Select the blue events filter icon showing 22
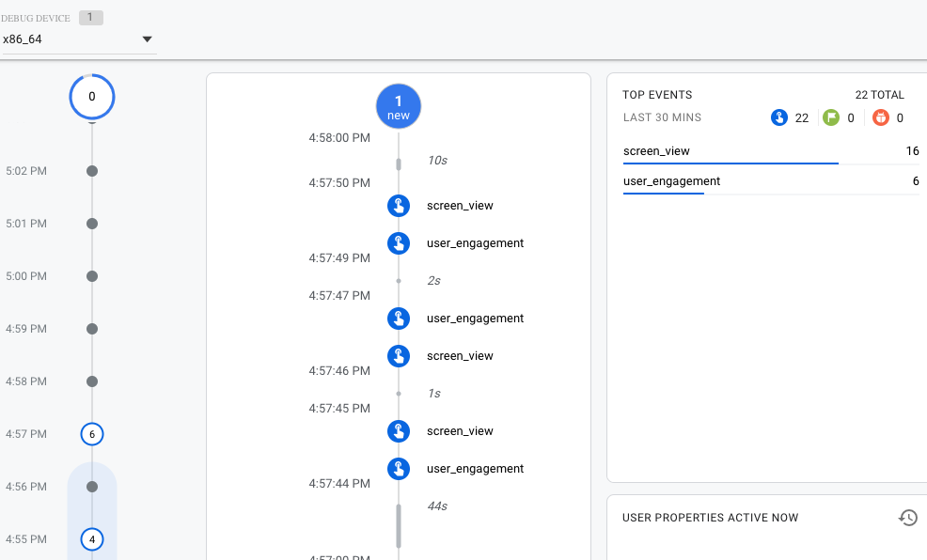Viewport: 927px width, 560px height. pyautogui.click(x=778, y=117)
